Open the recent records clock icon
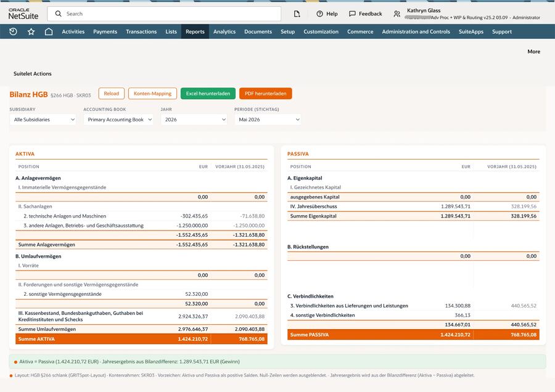 click(x=13, y=31)
